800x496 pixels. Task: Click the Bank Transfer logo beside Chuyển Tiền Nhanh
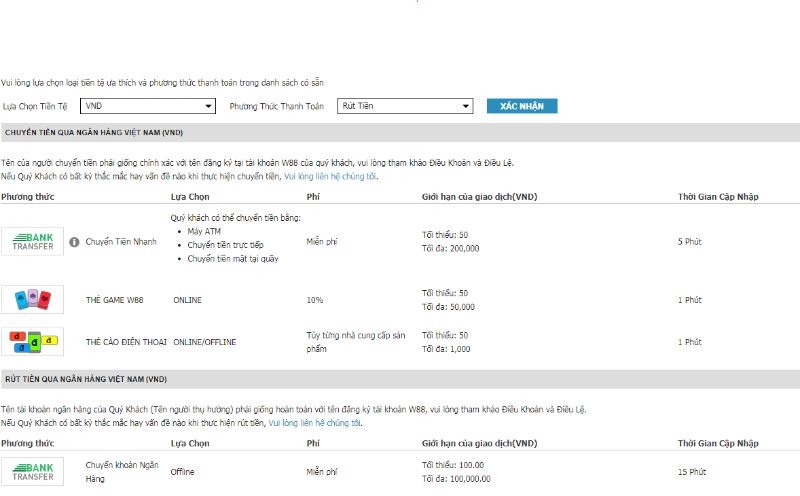pos(32,241)
